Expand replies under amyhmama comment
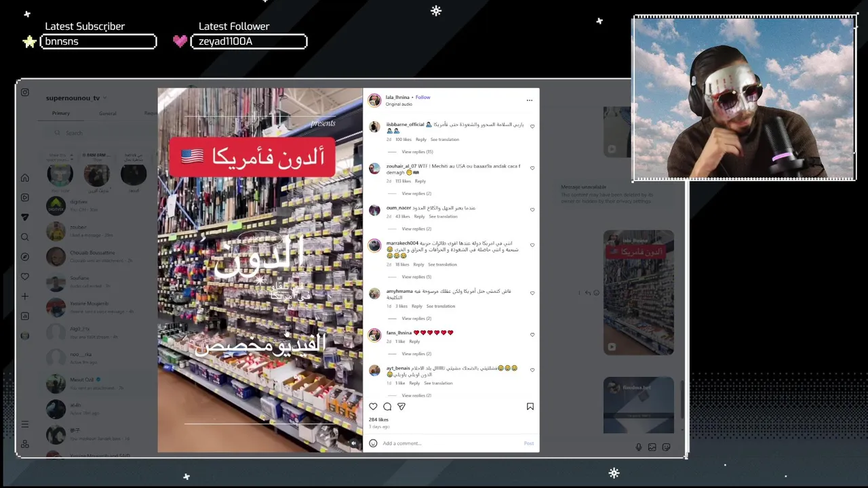Viewport: 868px width, 488px height. tap(416, 318)
